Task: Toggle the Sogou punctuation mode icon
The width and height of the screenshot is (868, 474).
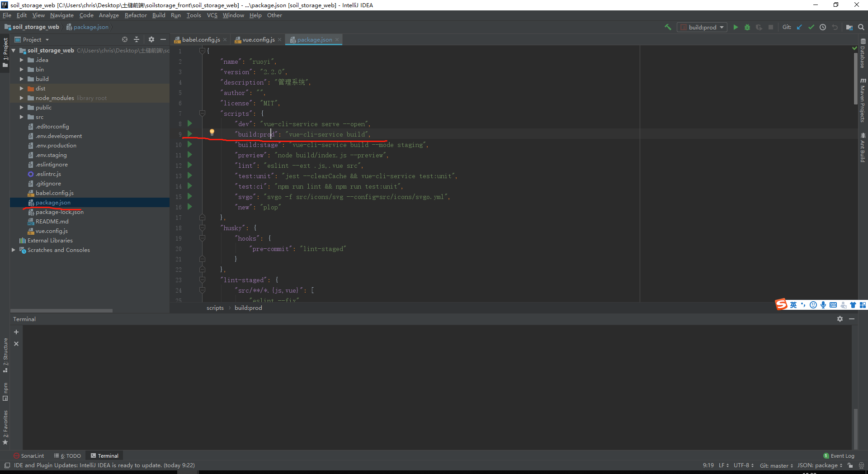Action: coord(803,305)
